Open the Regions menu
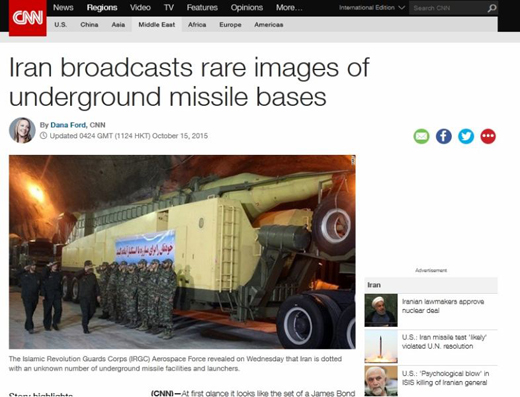 pos(102,8)
